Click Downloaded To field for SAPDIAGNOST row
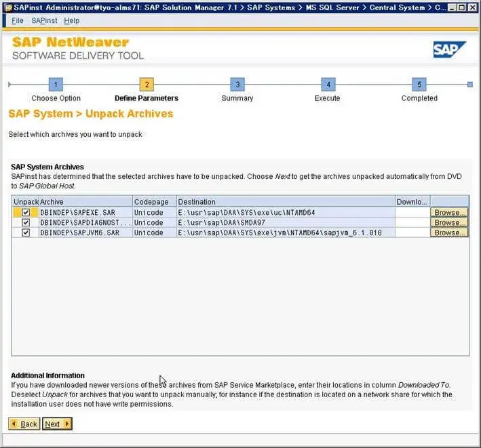 click(412, 222)
